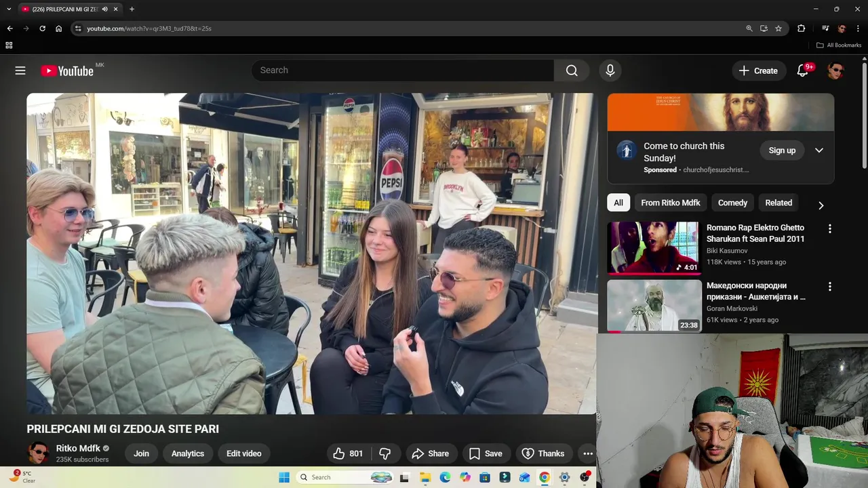The width and height of the screenshot is (868, 488).
Task: View site information icon in address bar
Action: tap(78, 28)
